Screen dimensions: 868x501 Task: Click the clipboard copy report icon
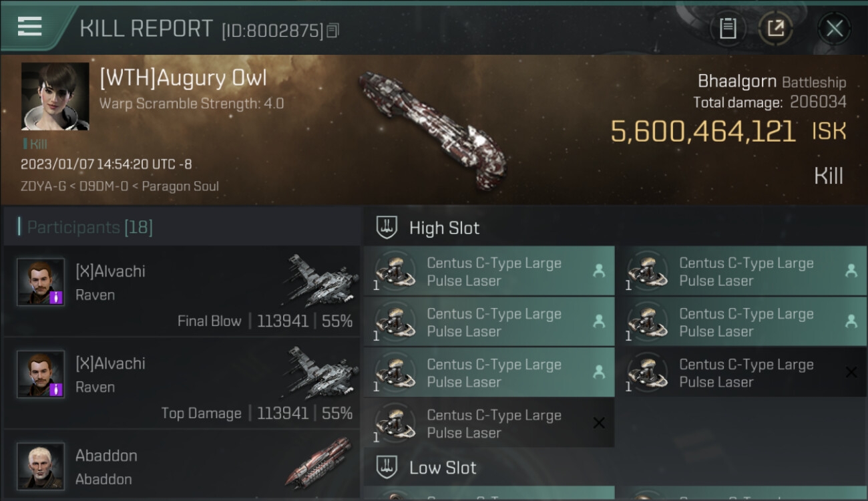click(x=728, y=28)
